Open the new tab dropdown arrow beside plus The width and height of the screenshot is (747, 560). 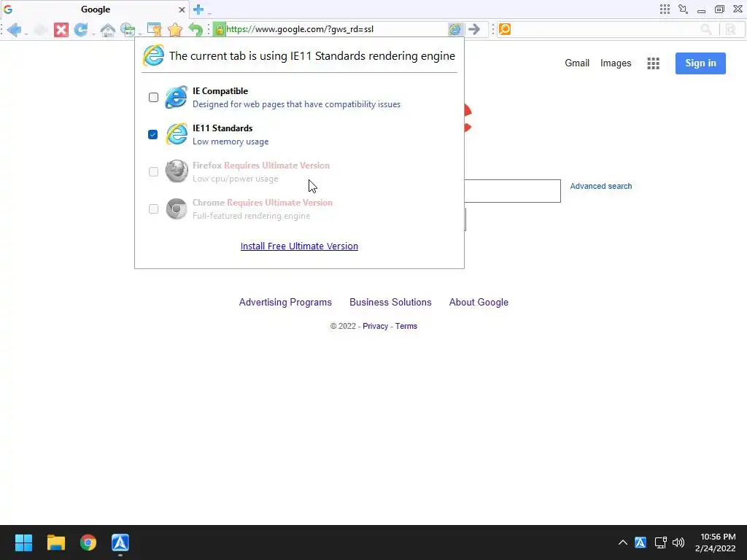click(209, 12)
